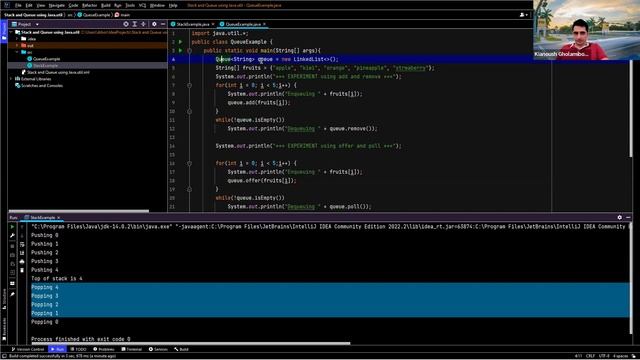Open the Navigate menu
This screenshot has height=360, width=640.
pyautogui.click(x=56, y=5)
